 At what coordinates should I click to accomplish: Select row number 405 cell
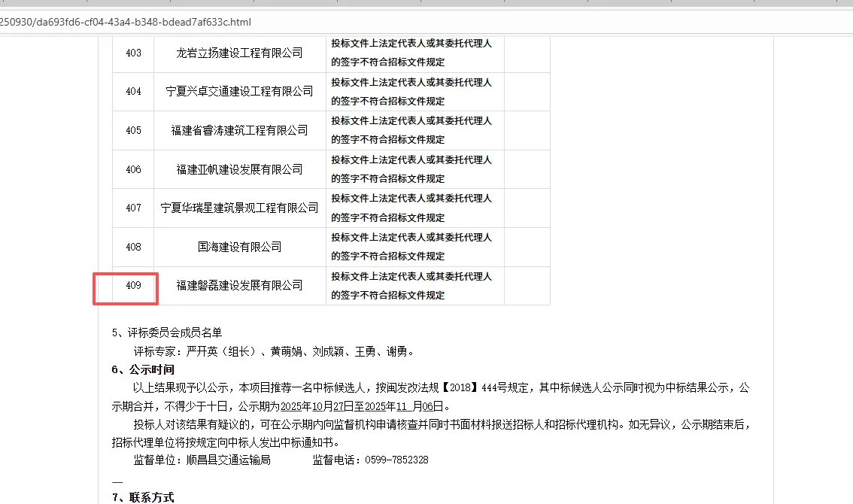[x=133, y=131]
